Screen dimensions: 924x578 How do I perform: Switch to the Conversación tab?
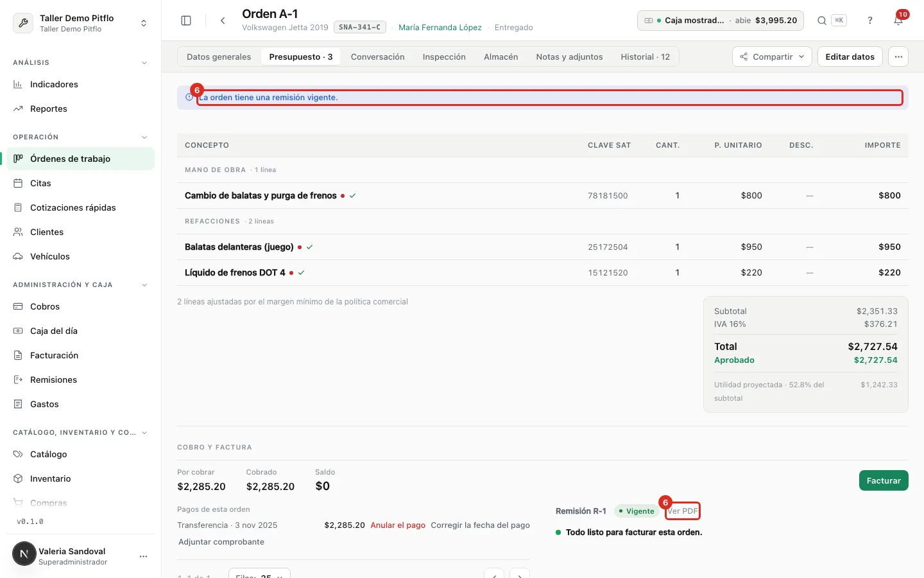(377, 57)
